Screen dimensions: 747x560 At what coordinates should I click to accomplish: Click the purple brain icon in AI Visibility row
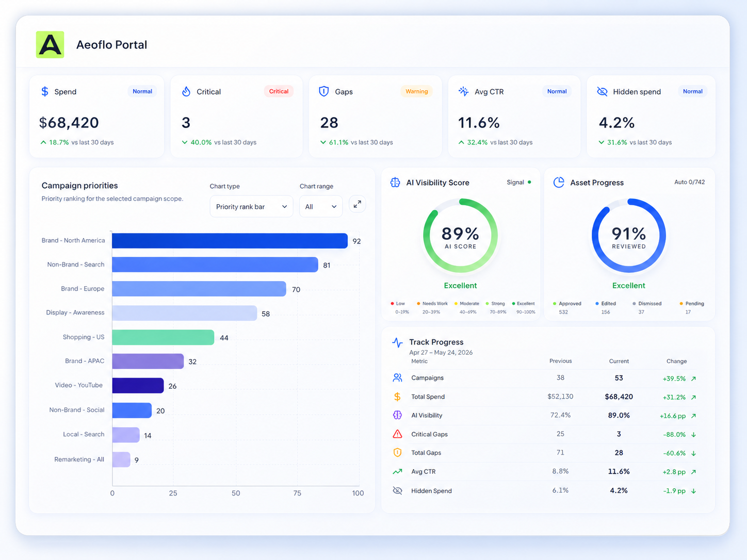[x=397, y=415]
